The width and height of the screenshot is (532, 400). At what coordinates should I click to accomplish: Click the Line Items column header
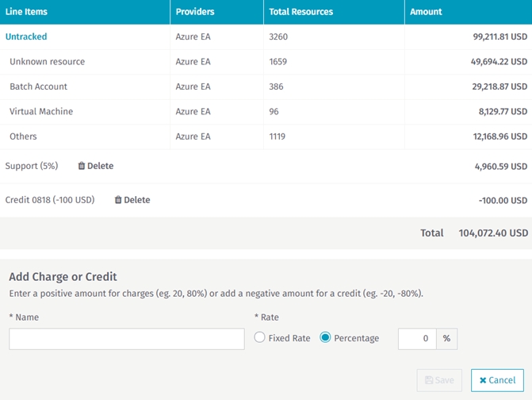(26, 12)
